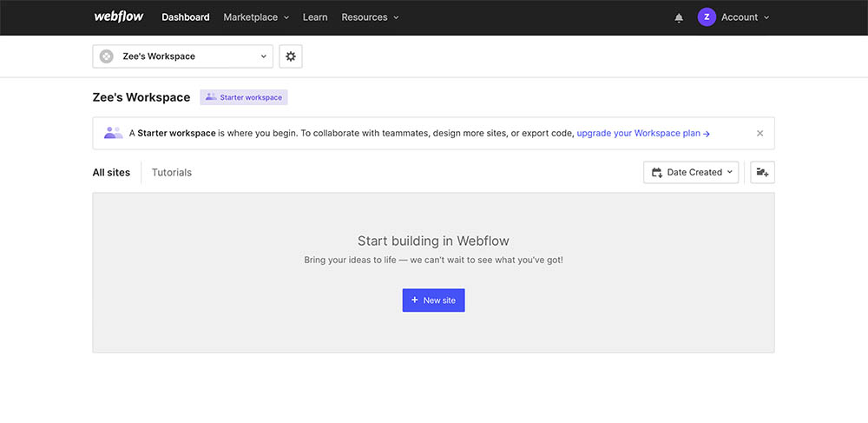Open workspace settings gear icon
868x423 pixels.
tap(291, 56)
